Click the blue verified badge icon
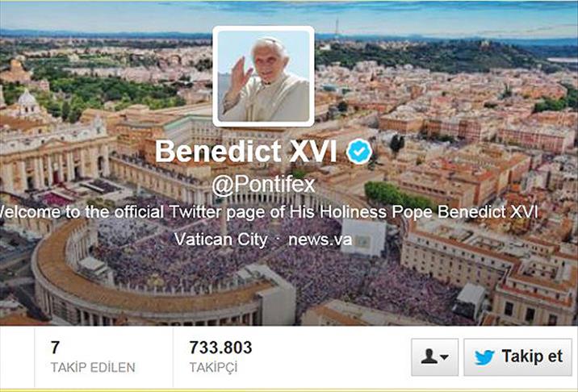 (359, 152)
